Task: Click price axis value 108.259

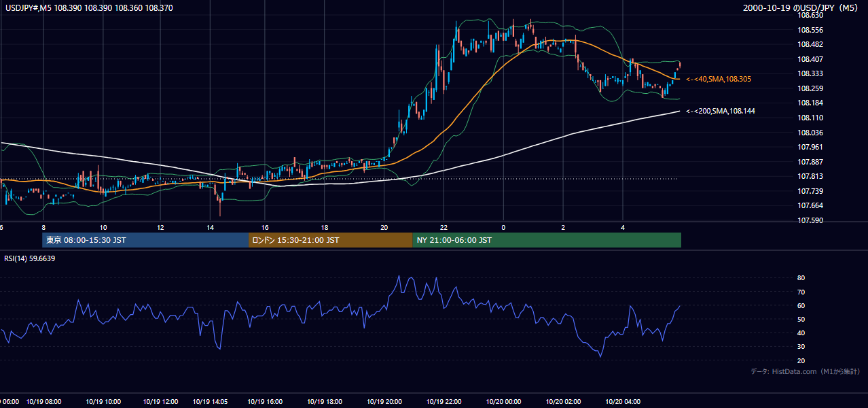Action: (810, 88)
